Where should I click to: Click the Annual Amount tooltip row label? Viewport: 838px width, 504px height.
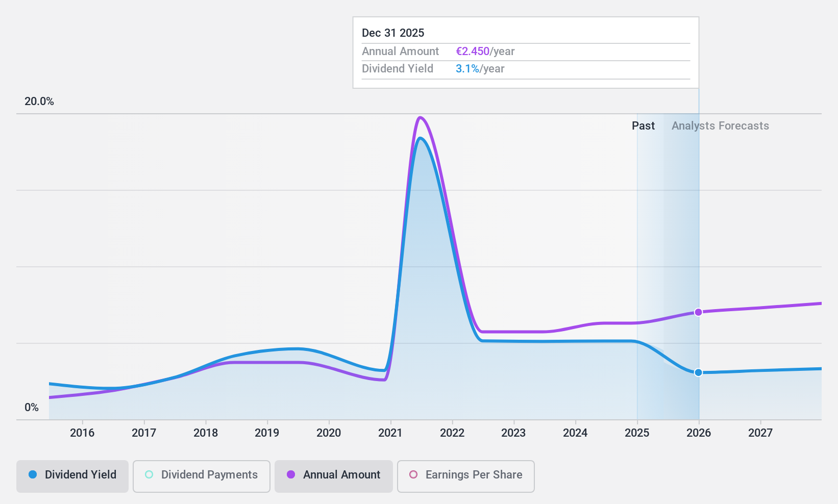click(x=400, y=52)
